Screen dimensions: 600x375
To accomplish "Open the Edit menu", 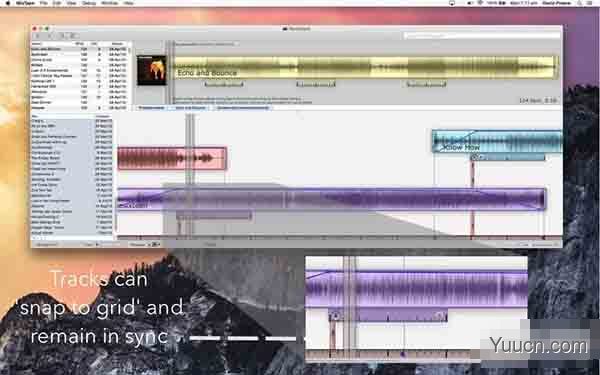I will tap(57, 3).
